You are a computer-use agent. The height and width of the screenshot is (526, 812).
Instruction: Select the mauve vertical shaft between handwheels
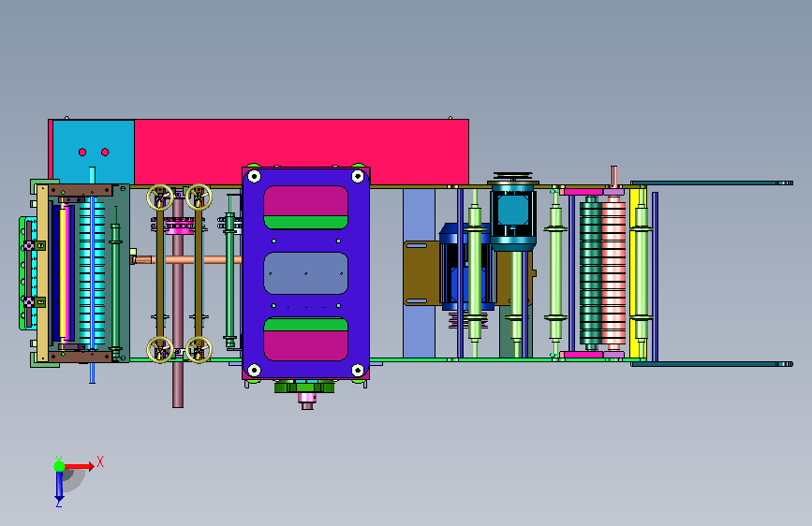(x=178, y=300)
